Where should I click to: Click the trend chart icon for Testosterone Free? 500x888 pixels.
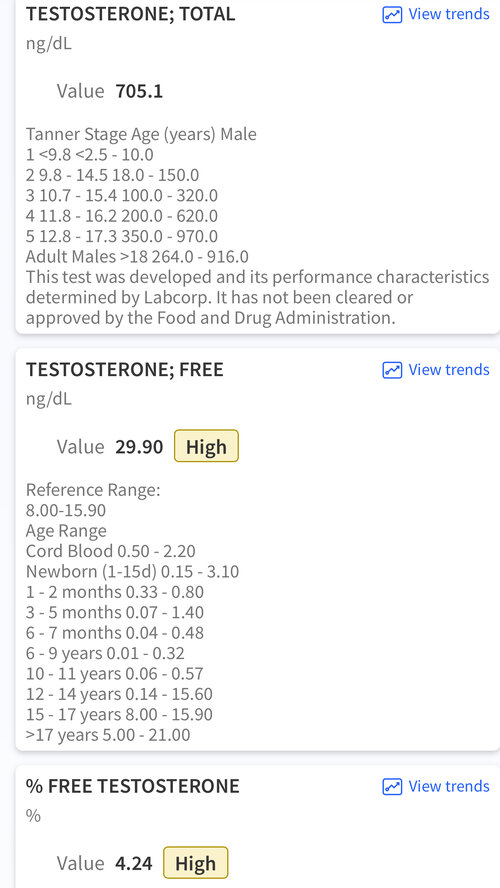392,370
